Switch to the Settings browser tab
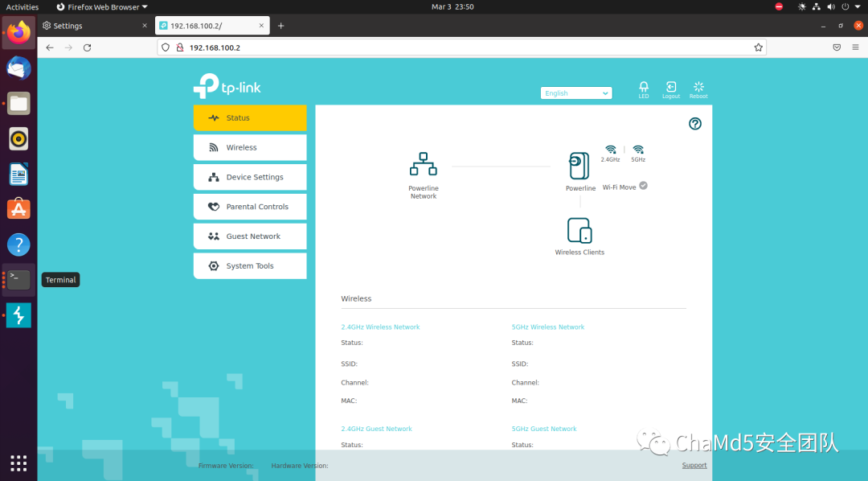The image size is (868, 481). click(94, 26)
